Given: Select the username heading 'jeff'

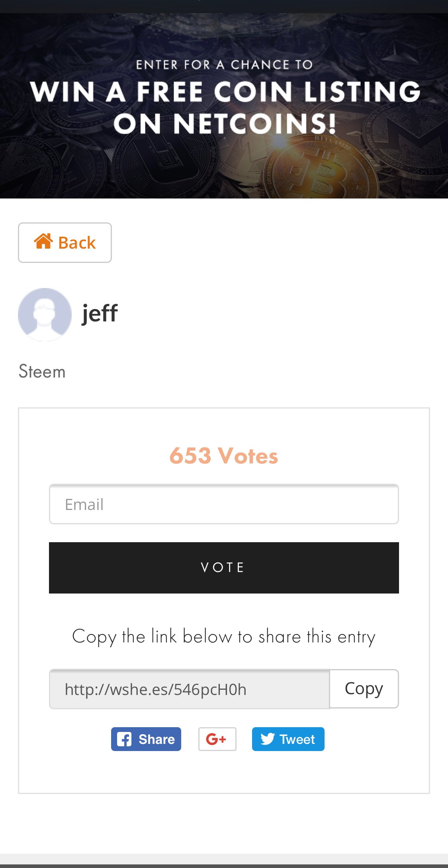Looking at the screenshot, I should [x=100, y=313].
